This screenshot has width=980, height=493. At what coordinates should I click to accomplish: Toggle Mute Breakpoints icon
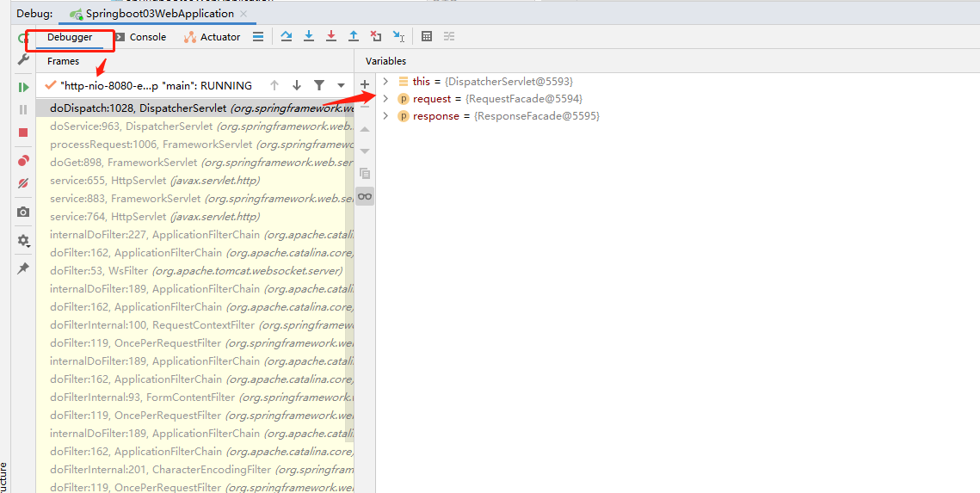coord(23,183)
